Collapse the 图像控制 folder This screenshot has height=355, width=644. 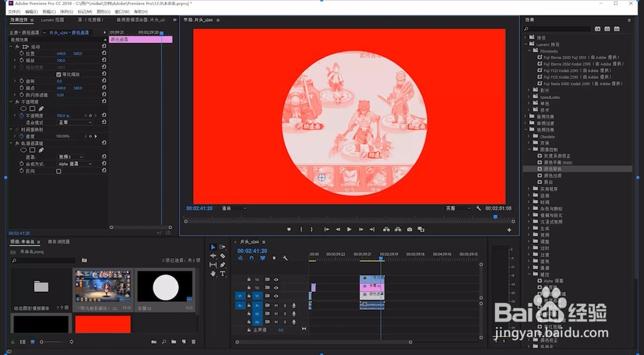tap(529, 150)
